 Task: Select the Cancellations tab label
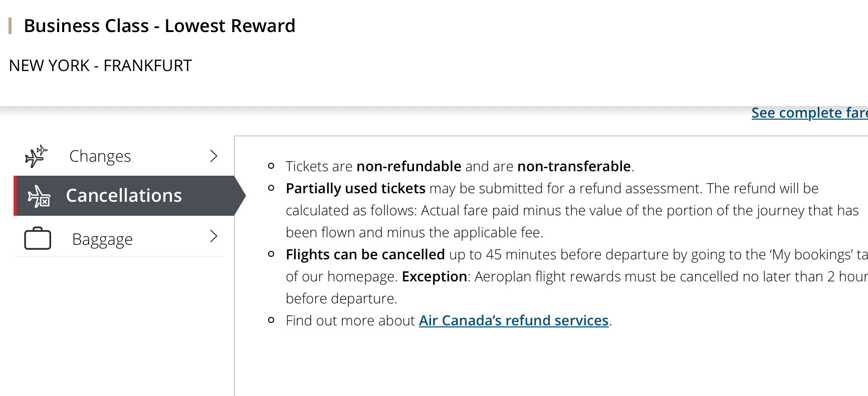[x=124, y=196]
